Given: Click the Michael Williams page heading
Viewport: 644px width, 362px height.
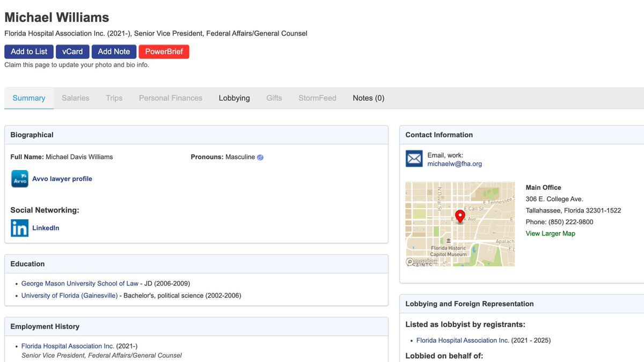Looking at the screenshot, I should tap(57, 17).
